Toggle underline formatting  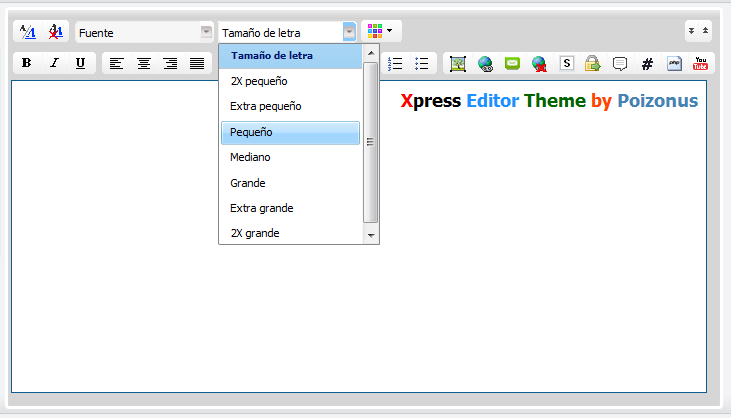click(80, 63)
